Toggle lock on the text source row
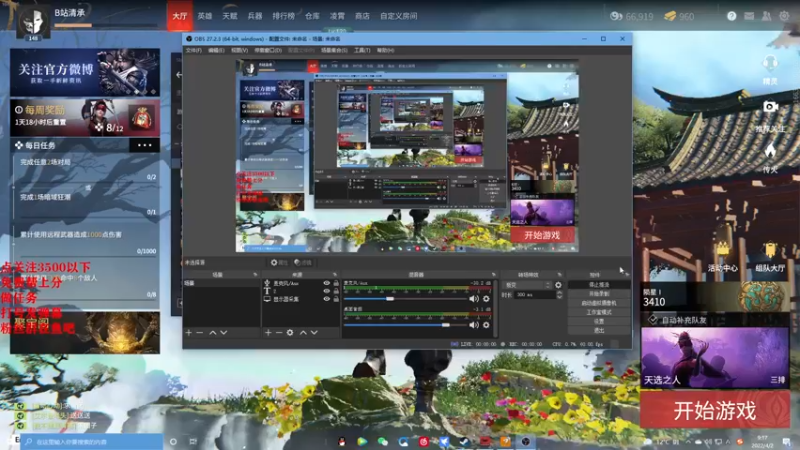Viewport: 800px width, 450px height. click(336, 291)
